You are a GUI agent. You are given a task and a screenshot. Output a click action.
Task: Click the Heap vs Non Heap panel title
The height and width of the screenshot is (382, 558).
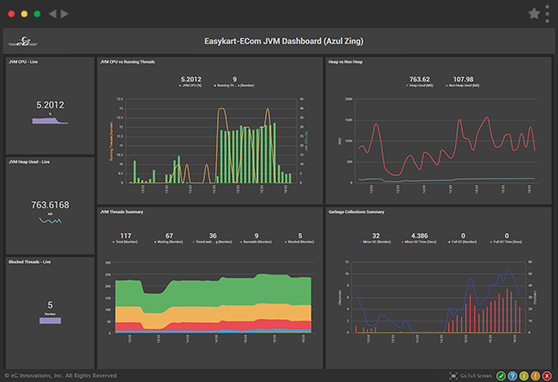[x=346, y=62]
